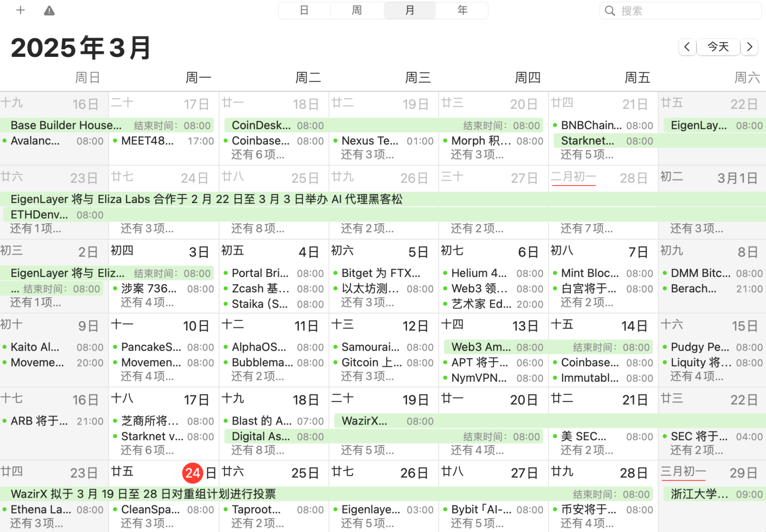Open the EigenLayer Eliza Labs hackathon event
The height and width of the screenshot is (532, 766).
pos(206,199)
